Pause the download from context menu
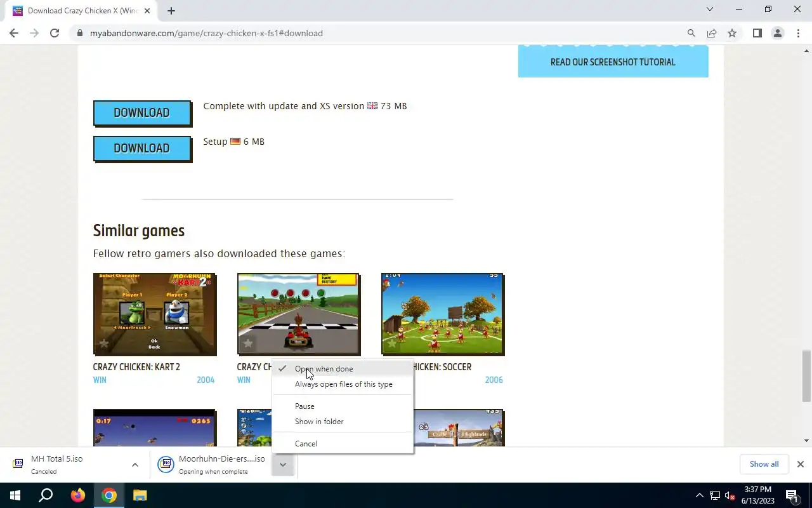Image resolution: width=812 pixels, height=508 pixels. click(x=343, y=406)
